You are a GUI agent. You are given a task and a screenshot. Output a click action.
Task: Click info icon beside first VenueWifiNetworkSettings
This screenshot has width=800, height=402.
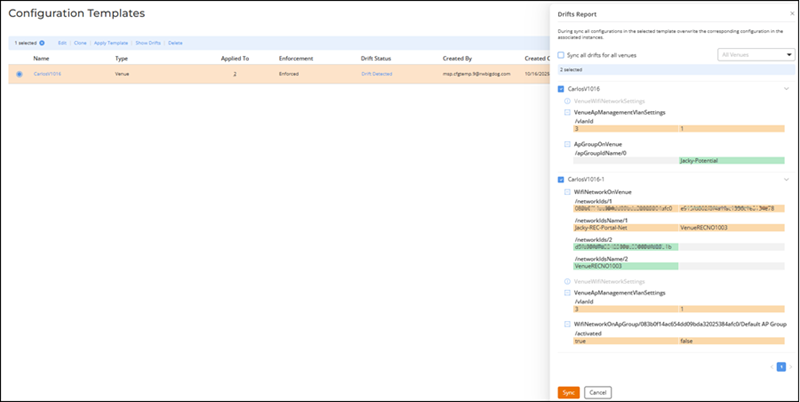pyautogui.click(x=567, y=101)
